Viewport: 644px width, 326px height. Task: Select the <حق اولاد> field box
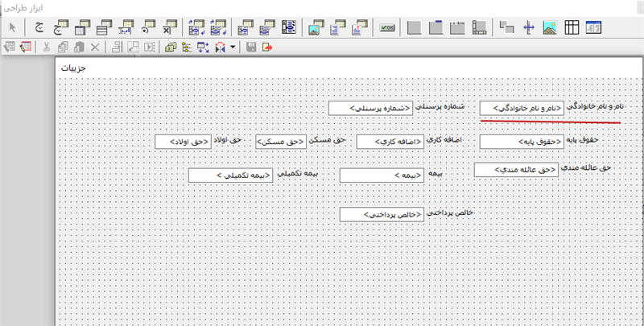183,142
